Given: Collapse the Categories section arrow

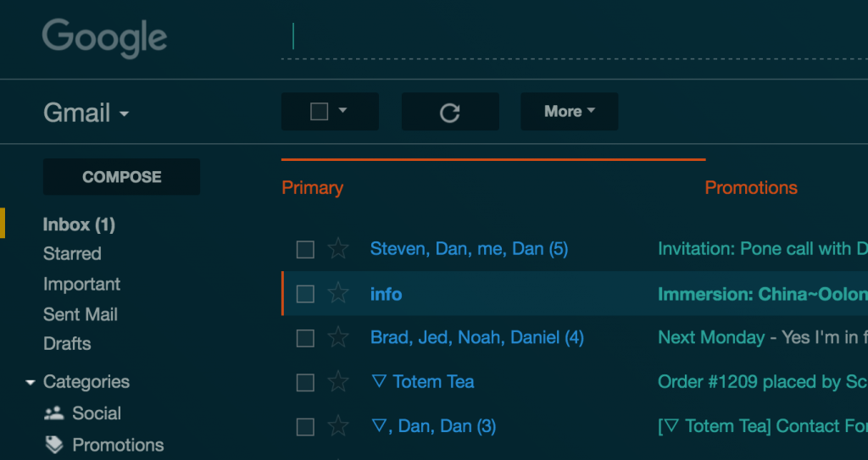Looking at the screenshot, I should (x=31, y=383).
